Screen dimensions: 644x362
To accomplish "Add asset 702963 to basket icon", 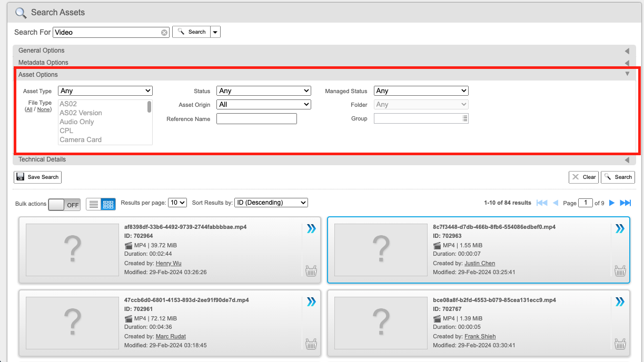I will [x=620, y=271].
